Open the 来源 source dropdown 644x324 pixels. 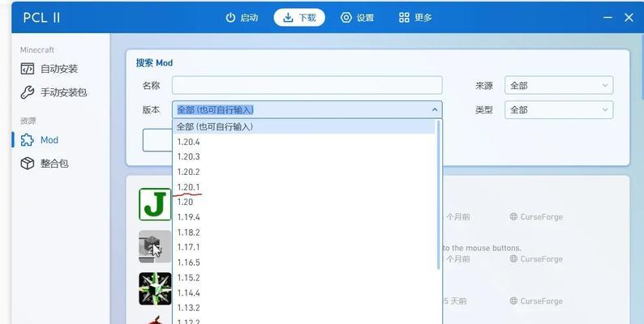click(559, 85)
